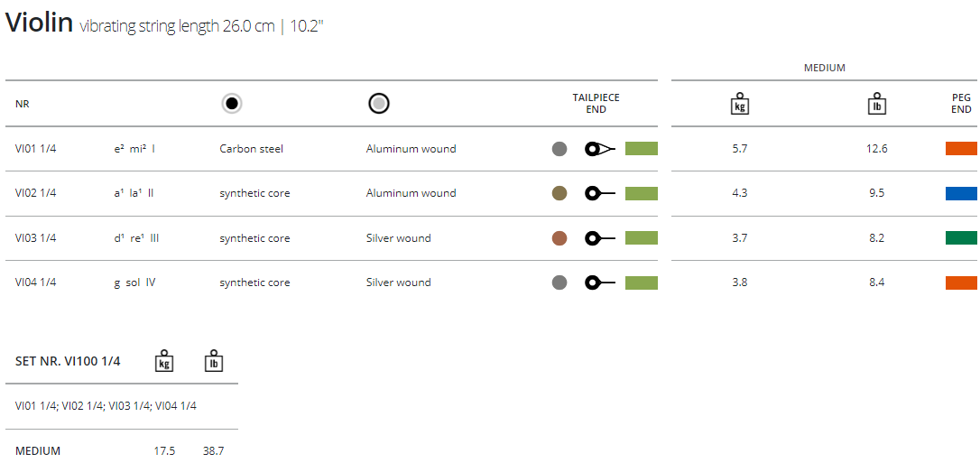The height and width of the screenshot is (463, 980).
Task: Click the kg weight icon in MEDIUM header
Action: pos(740,105)
